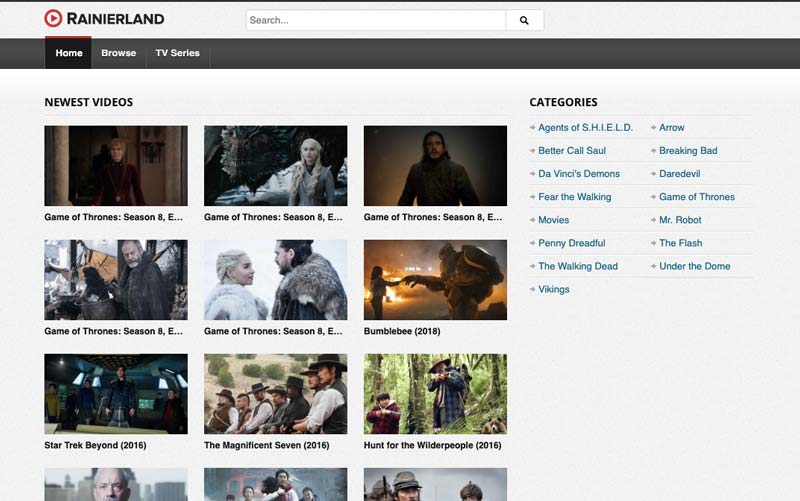Open The Flash category

(x=681, y=243)
